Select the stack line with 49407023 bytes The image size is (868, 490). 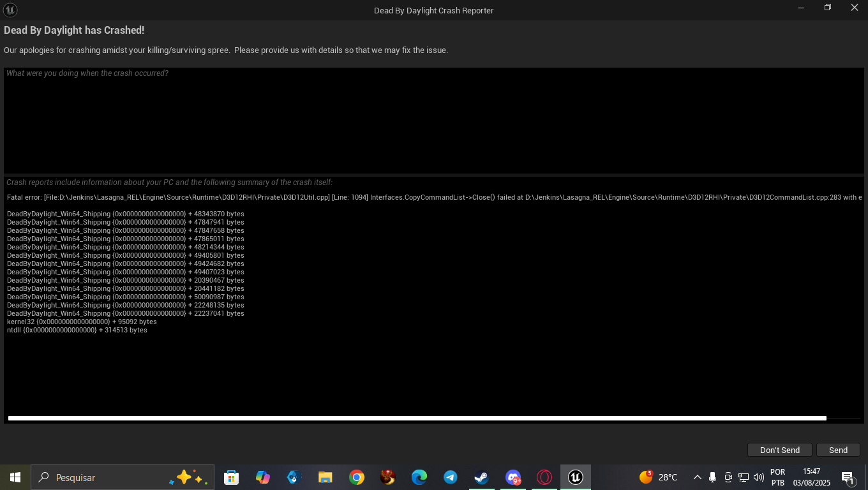pos(126,272)
